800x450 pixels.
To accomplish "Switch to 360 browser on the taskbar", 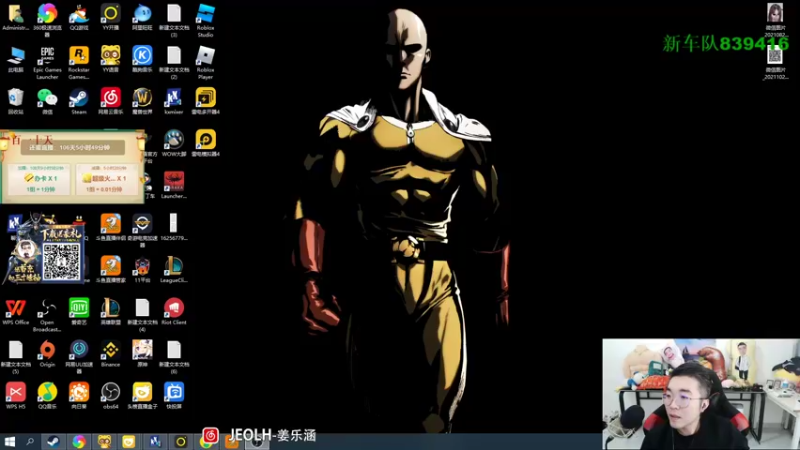I will click(79, 442).
